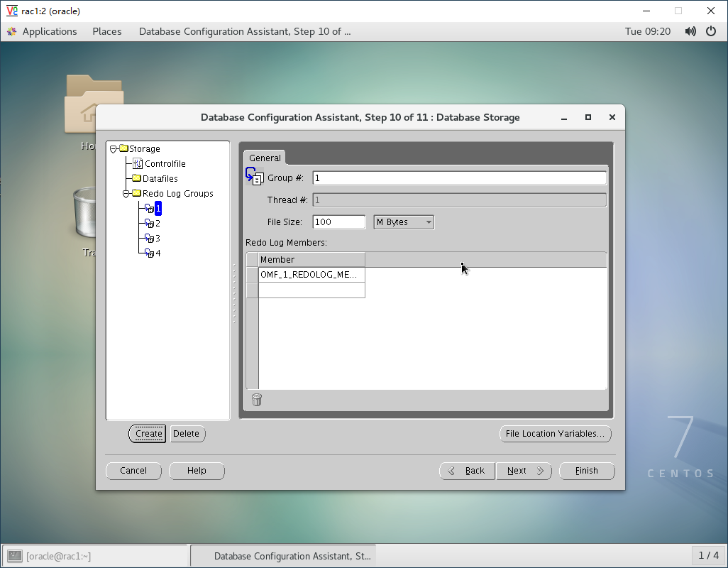Click the Delete button

187,434
